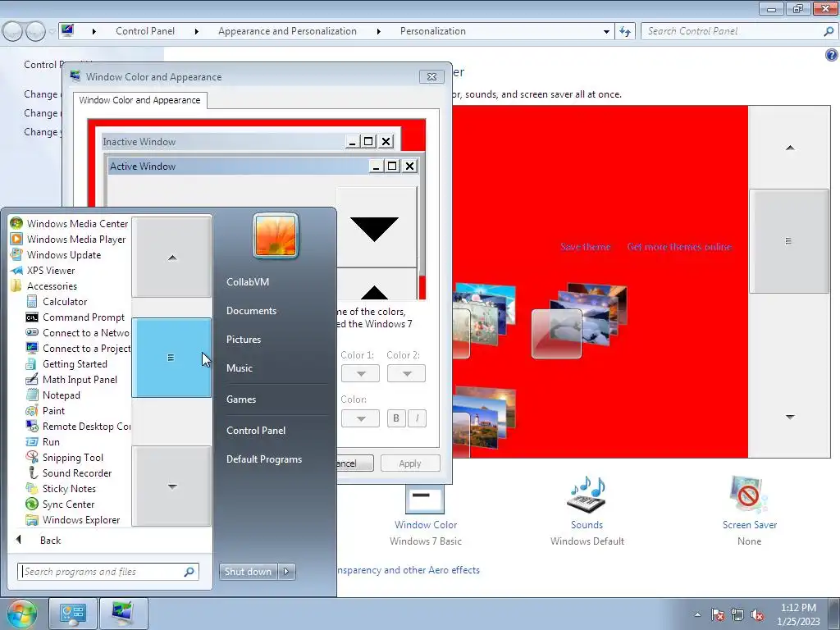Click the Windows Start orb
Viewport: 840px width, 630px height.
[x=22, y=614]
